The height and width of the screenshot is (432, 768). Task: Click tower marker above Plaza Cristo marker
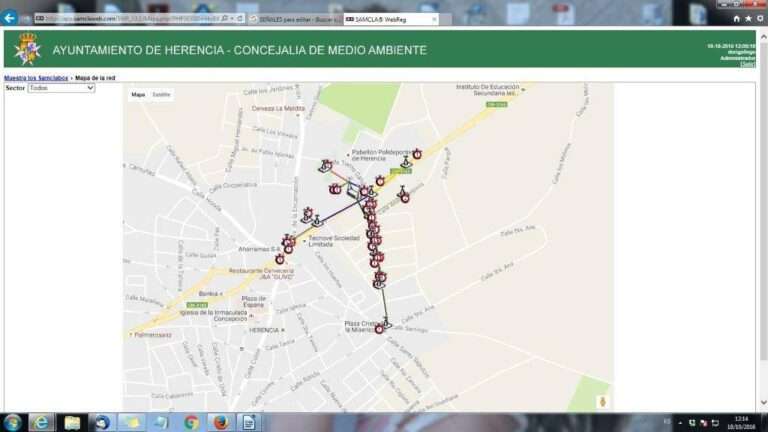[387, 322]
